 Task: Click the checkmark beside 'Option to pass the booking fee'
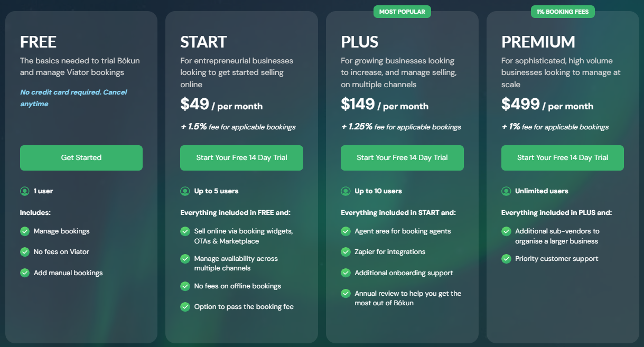185,307
